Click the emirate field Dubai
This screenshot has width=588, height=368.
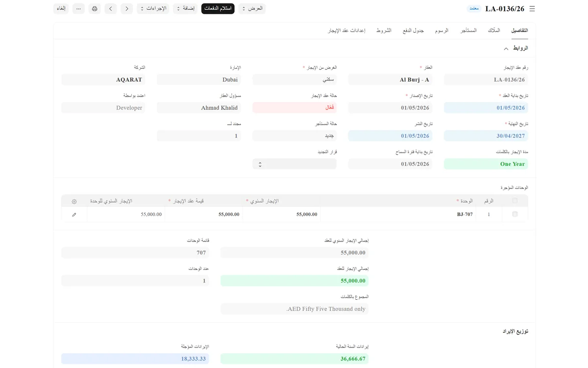pos(199,79)
